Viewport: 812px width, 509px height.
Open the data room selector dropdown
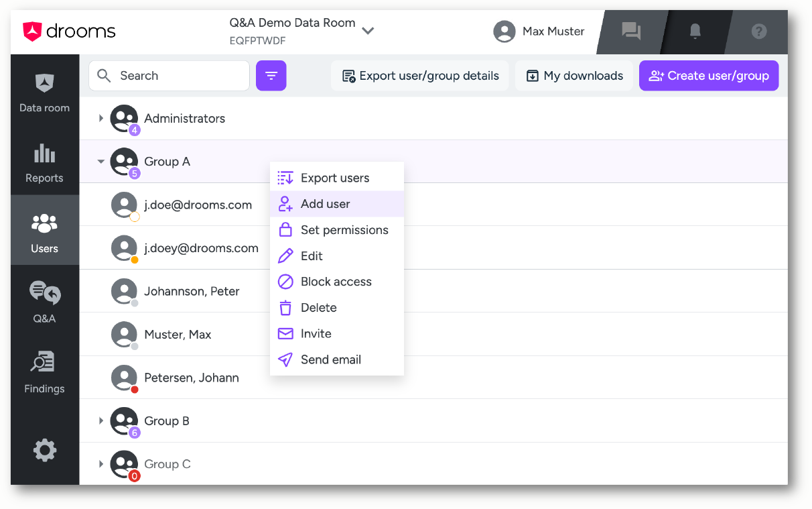(368, 31)
